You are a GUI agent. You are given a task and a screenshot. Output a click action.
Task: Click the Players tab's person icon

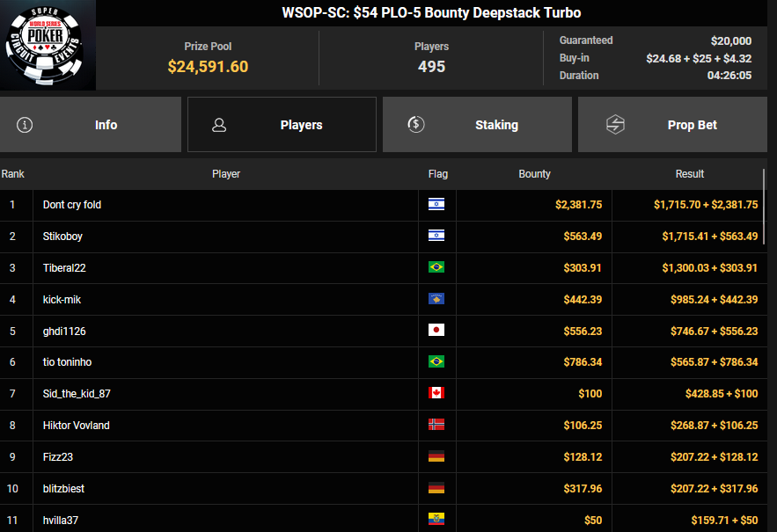coord(219,125)
